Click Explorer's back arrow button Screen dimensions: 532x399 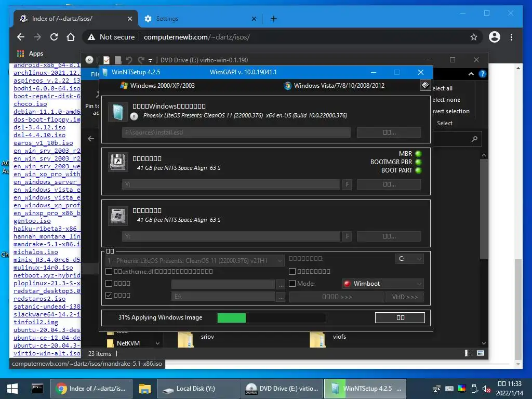coord(91,139)
